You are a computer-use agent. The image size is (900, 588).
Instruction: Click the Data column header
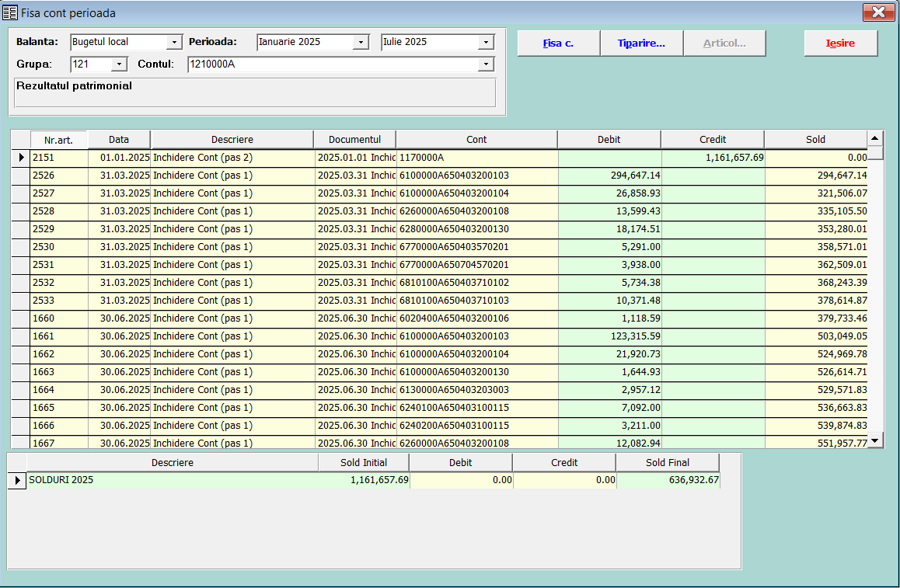[119, 140]
